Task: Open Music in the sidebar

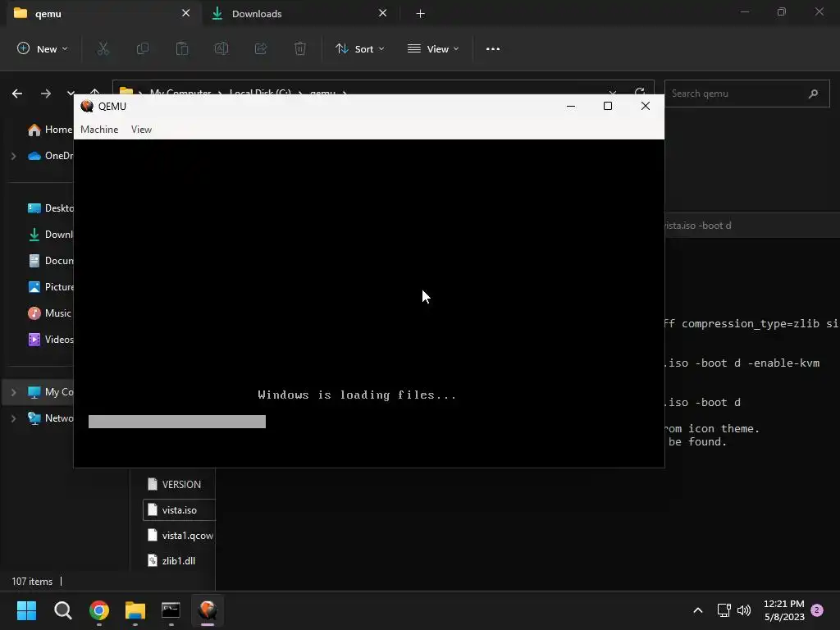Action: tap(48, 313)
